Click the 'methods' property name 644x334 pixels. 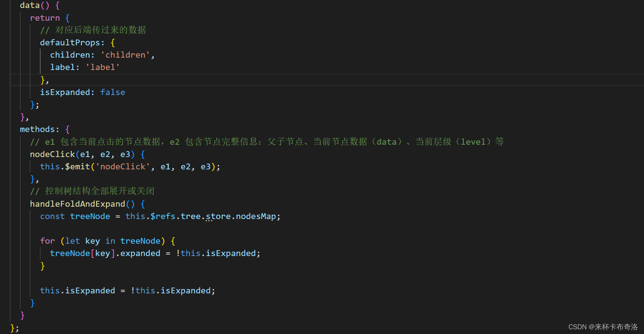tap(37, 129)
